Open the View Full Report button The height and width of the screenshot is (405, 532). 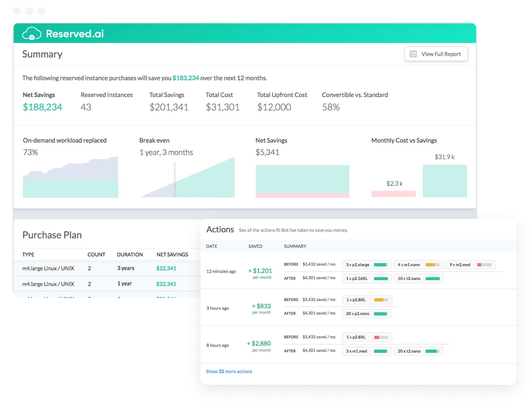(x=436, y=54)
